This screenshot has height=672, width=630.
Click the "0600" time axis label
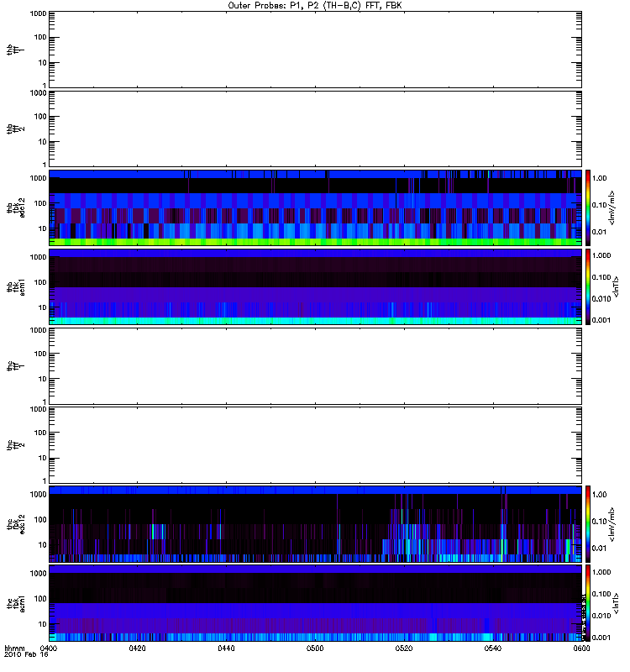coord(581,648)
